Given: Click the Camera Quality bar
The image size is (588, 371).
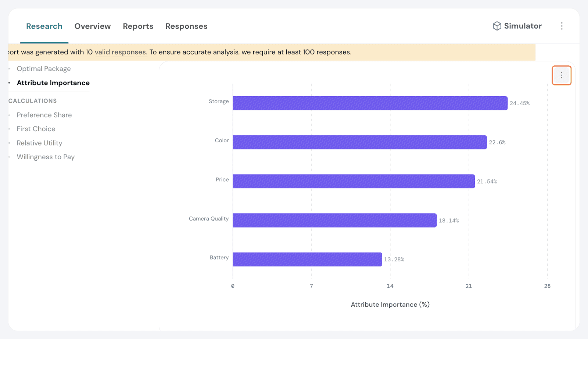Looking at the screenshot, I should pyautogui.click(x=334, y=220).
